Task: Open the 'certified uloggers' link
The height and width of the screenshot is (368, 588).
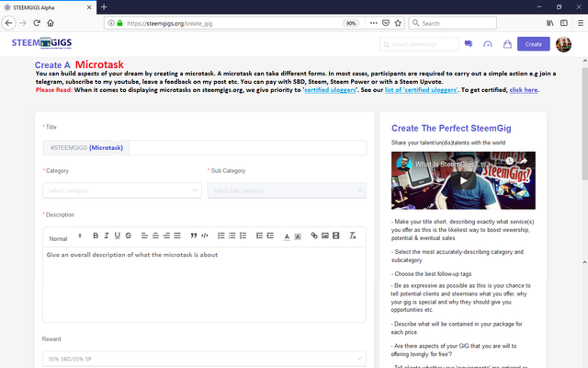Action: pyautogui.click(x=330, y=90)
